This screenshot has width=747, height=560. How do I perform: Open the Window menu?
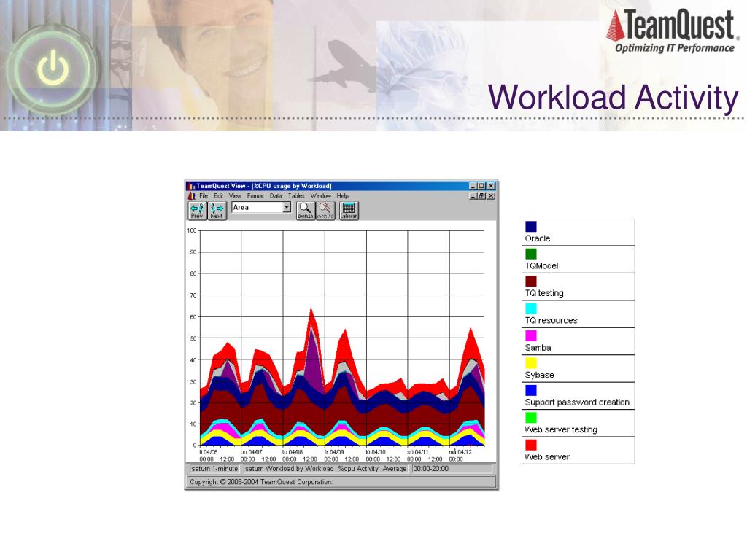[x=321, y=195]
